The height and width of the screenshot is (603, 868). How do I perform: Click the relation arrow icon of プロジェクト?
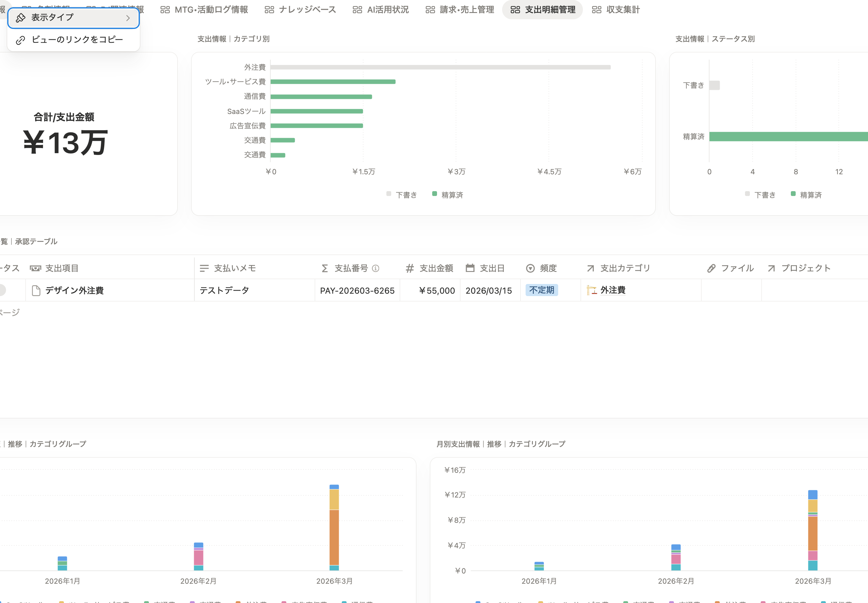[772, 268]
